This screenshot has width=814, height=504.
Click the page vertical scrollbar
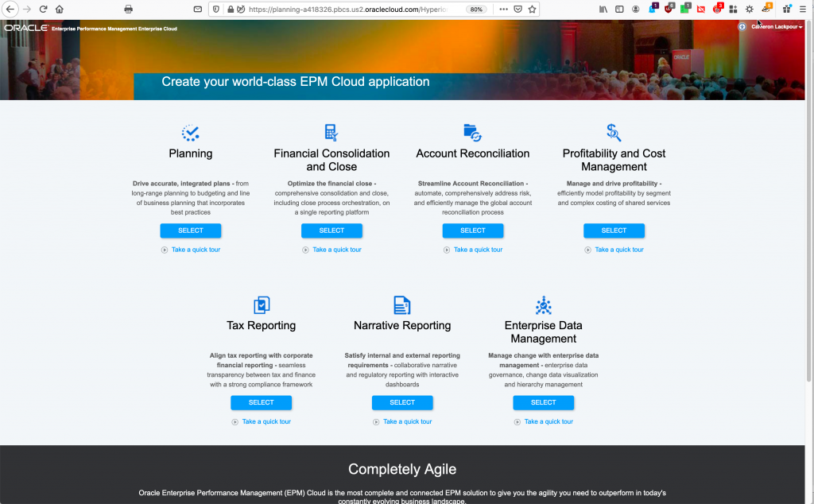pos(808,203)
